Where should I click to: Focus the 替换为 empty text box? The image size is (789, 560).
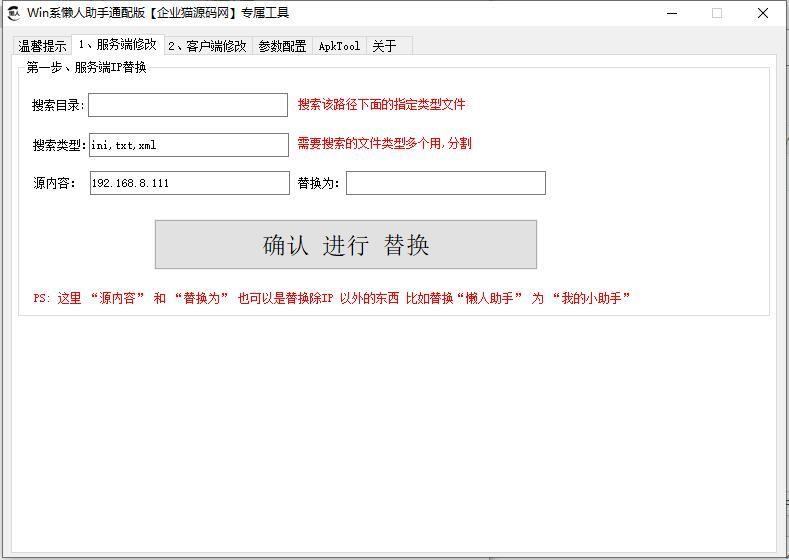(x=446, y=183)
